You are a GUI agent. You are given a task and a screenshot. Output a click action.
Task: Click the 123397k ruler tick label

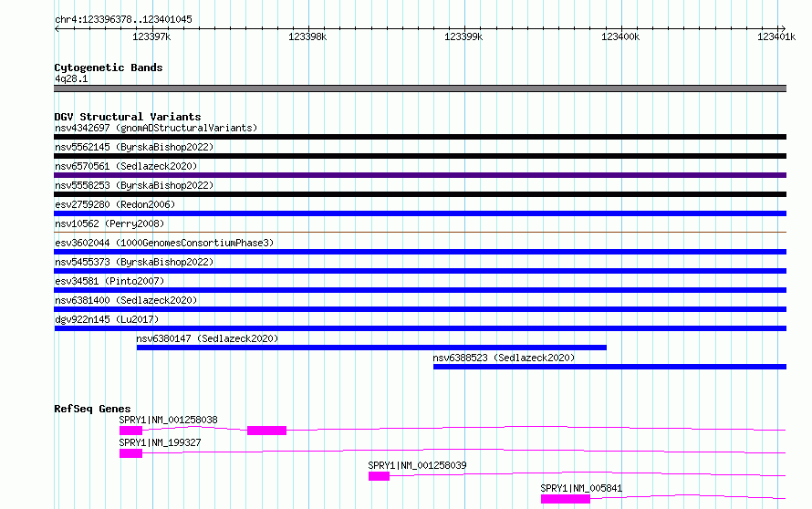(151, 36)
